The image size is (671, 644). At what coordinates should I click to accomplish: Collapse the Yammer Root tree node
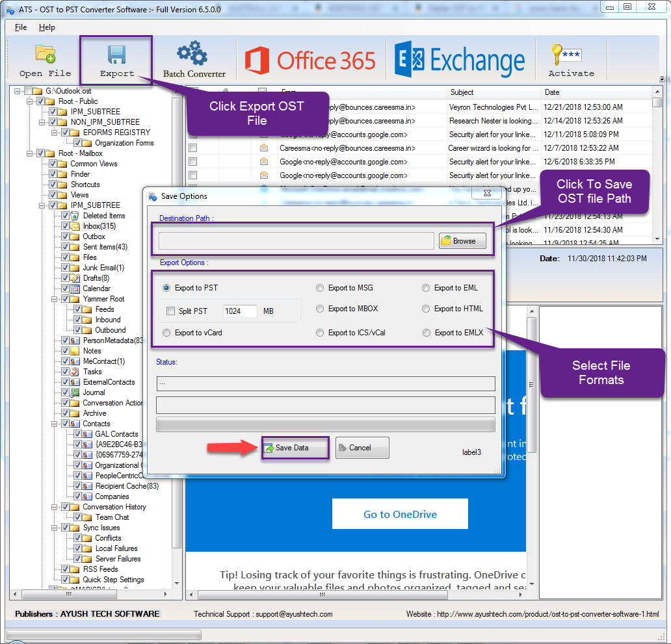coord(54,299)
